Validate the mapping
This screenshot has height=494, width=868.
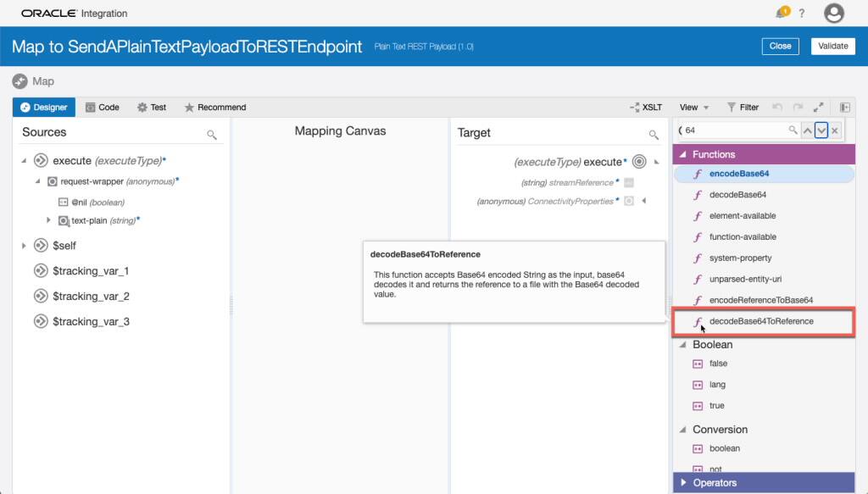click(x=832, y=46)
